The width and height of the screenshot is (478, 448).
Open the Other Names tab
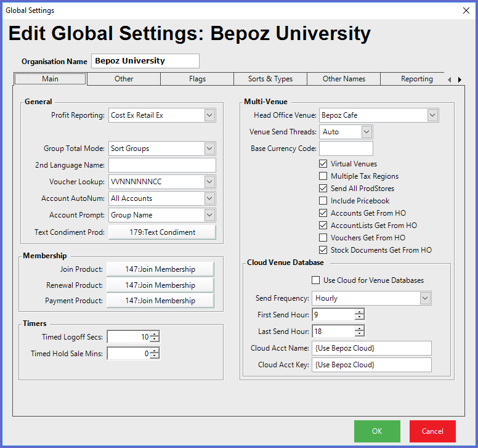tap(344, 79)
